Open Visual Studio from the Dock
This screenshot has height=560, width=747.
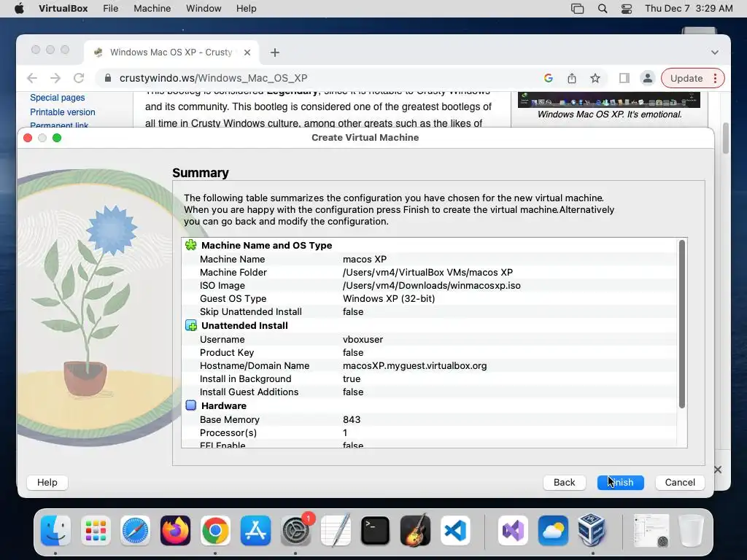(x=513, y=531)
